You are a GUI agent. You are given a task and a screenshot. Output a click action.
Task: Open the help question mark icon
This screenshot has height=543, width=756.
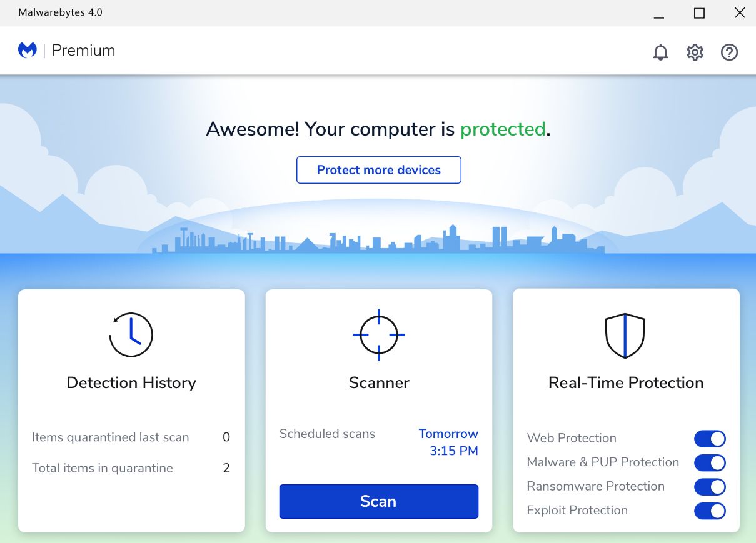[729, 52]
